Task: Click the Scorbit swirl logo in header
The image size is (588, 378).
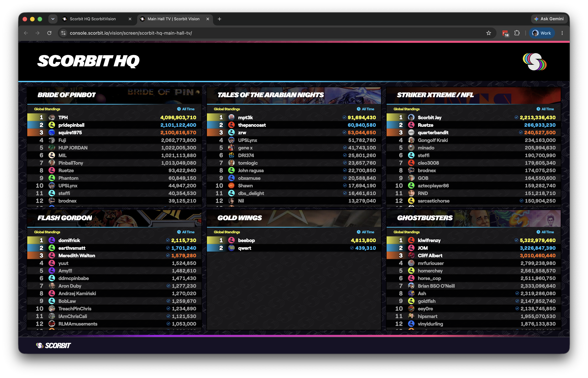Action: point(535,62)
